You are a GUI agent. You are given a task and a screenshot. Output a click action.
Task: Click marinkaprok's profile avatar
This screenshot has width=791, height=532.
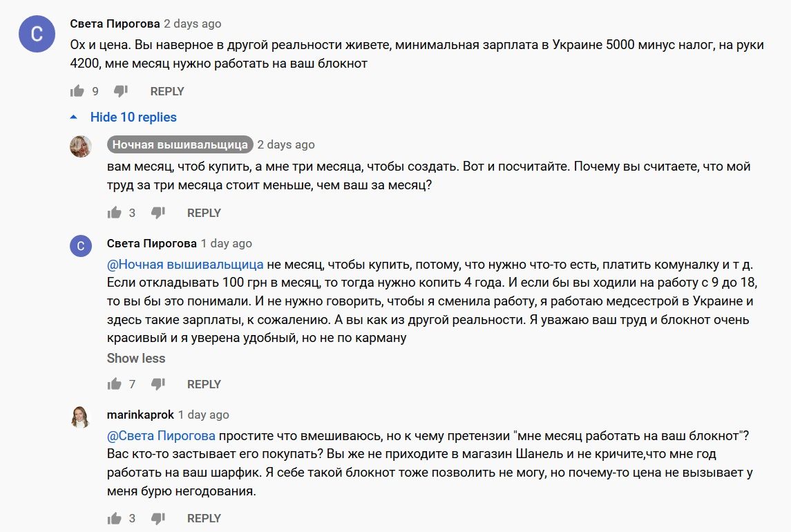tap(81, 417)
